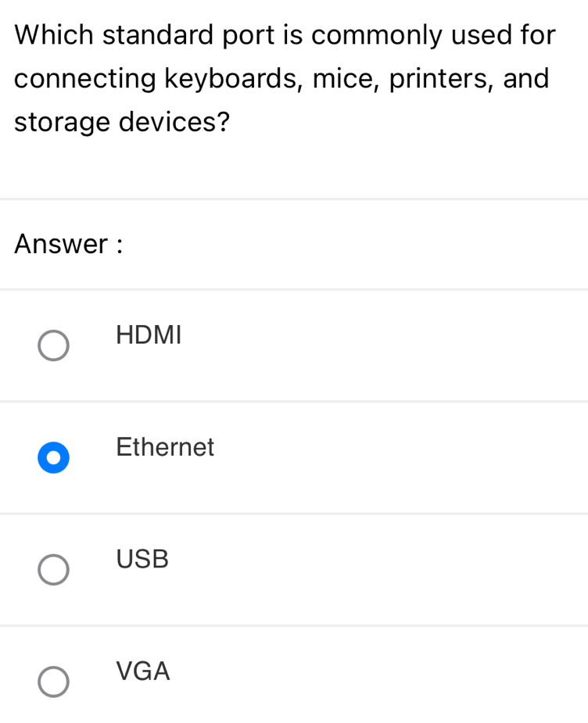This screenshot has width=588, height=723.
Task: Click the word "Which" starting the question
Action: pos(54,35)
